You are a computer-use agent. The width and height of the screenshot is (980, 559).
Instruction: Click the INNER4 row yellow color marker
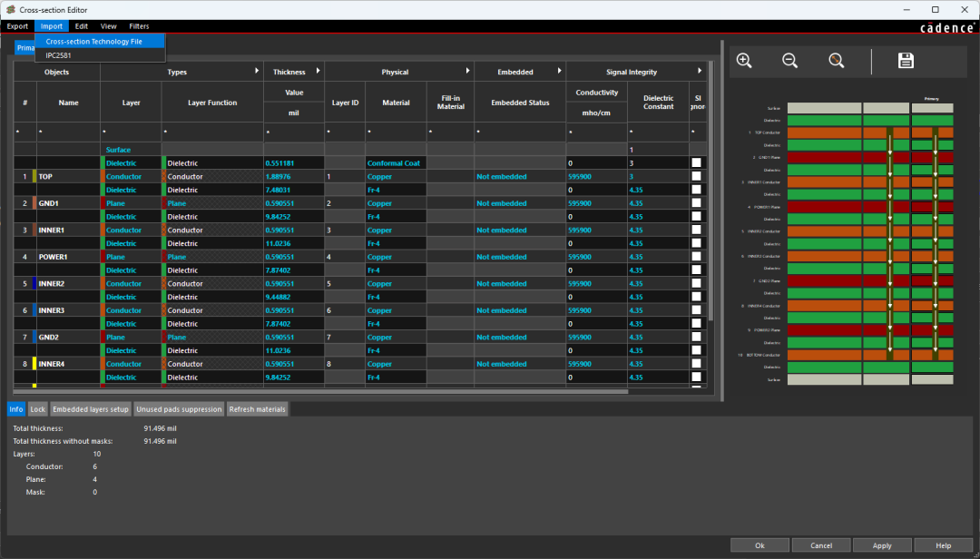34,364
